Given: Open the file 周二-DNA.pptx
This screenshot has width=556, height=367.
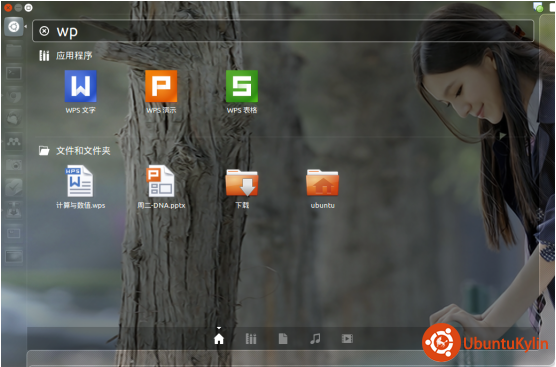Looking at the screenshot, I should click(161, 187).
